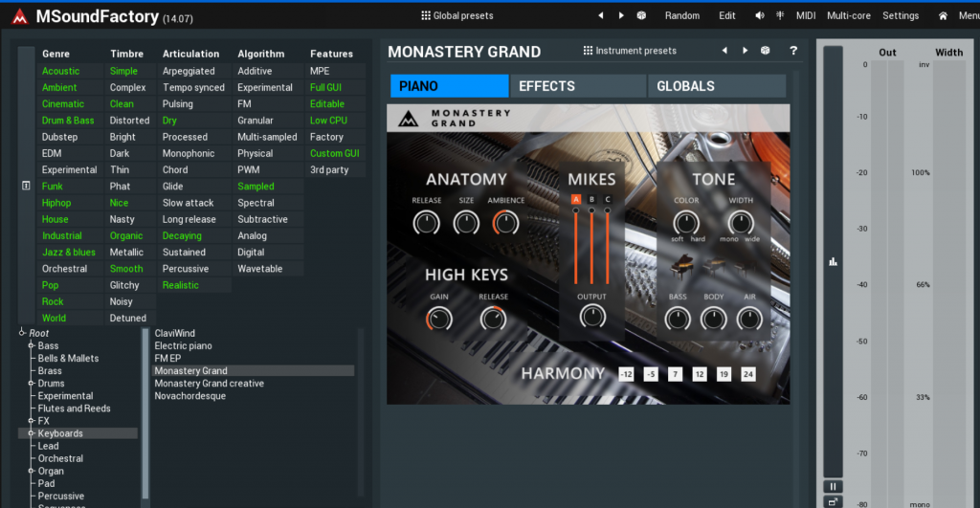Switch to the EFFECTS tab

pyautogui.click(x=578, y=85)
